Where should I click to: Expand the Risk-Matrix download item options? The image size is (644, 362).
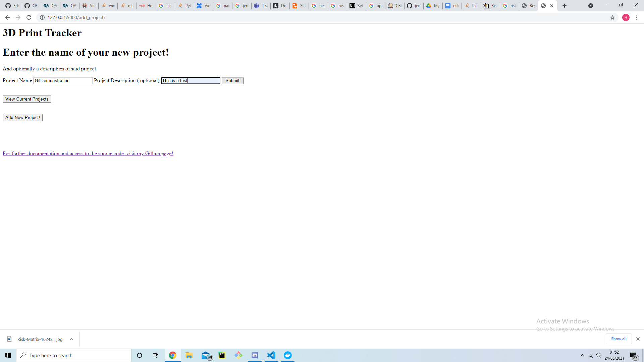coord(71,339)
